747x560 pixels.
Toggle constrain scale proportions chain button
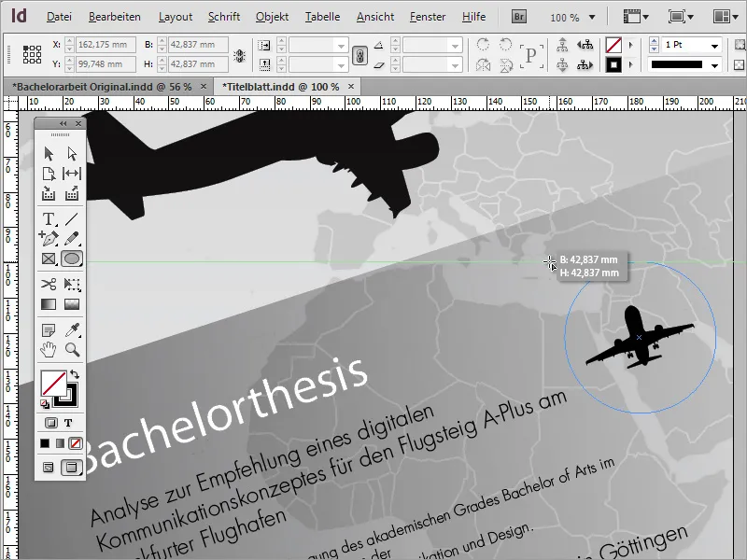(359, 56)
